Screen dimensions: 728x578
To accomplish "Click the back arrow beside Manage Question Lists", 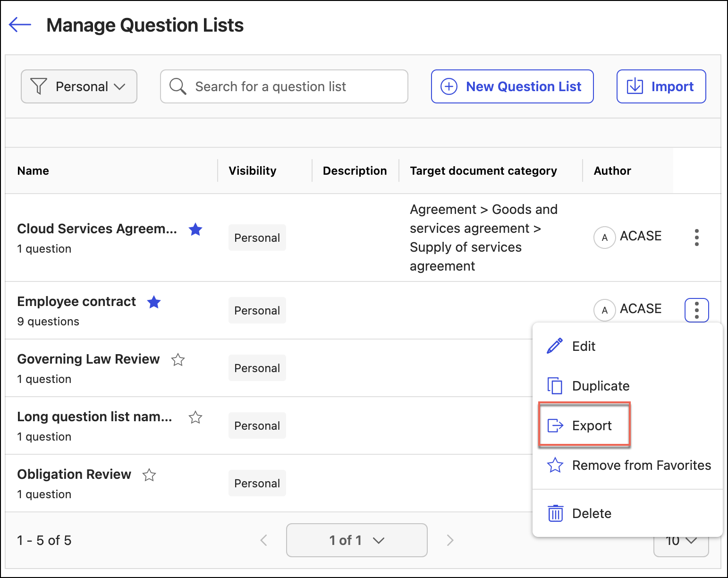I will tap(20, 25).
